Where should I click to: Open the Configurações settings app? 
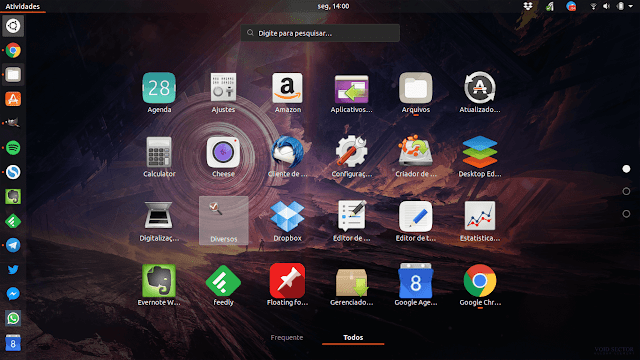pyautogui.click(x=351, y=152)
